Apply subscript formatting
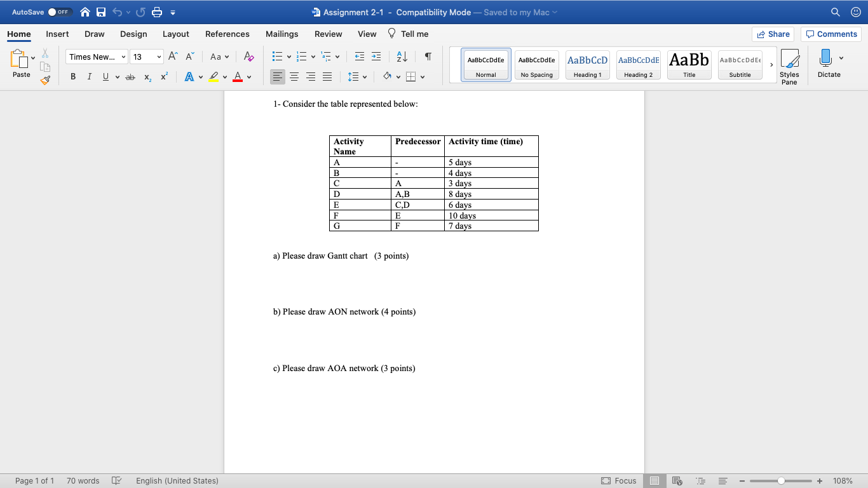868x488 pixels. [147, 76]
